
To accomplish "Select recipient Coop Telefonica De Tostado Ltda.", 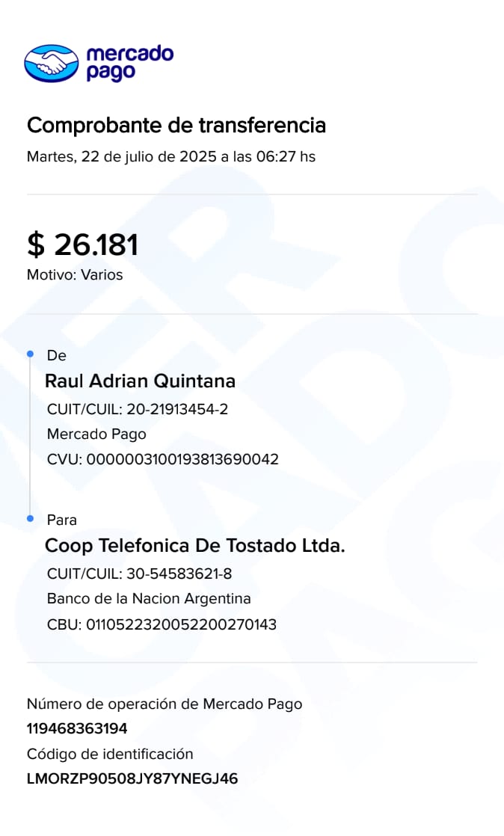I will 195,546.
